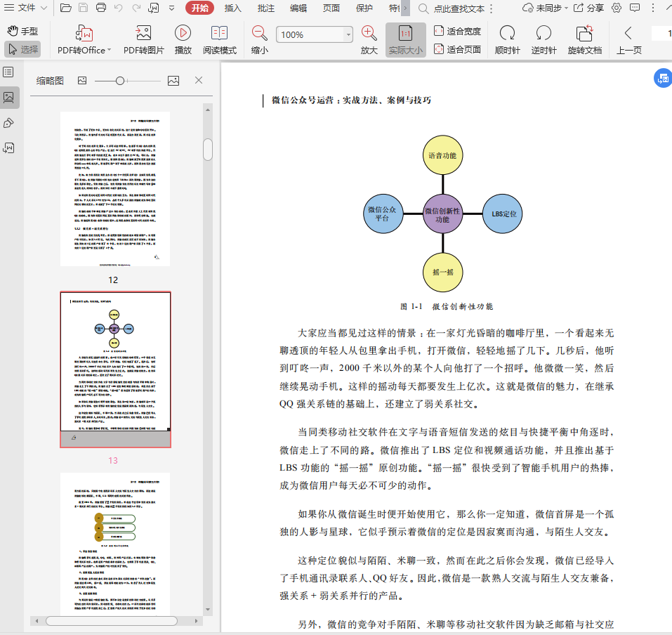
Task: Go to 上一页 previous page
Action: click(628, 40)
